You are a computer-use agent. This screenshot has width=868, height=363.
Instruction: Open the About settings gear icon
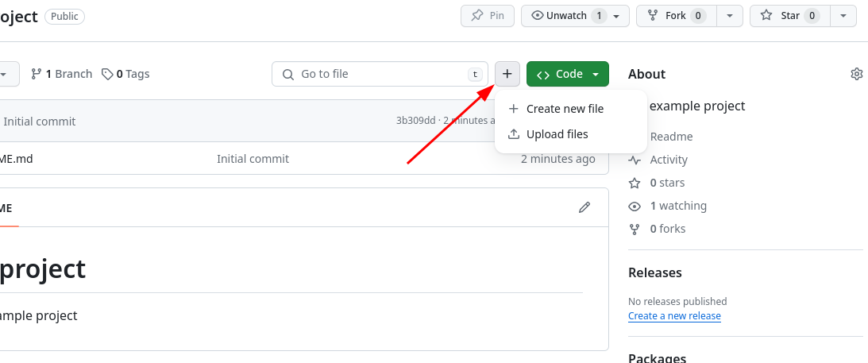coord(856,74)
